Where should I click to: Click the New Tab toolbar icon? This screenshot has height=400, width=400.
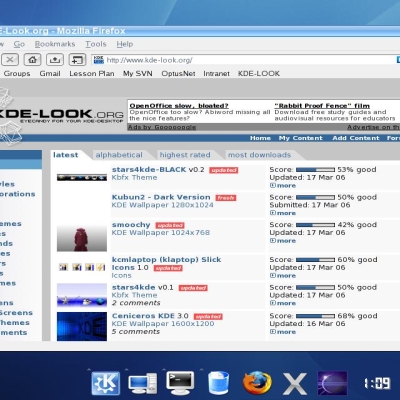(x=77, y=60)
